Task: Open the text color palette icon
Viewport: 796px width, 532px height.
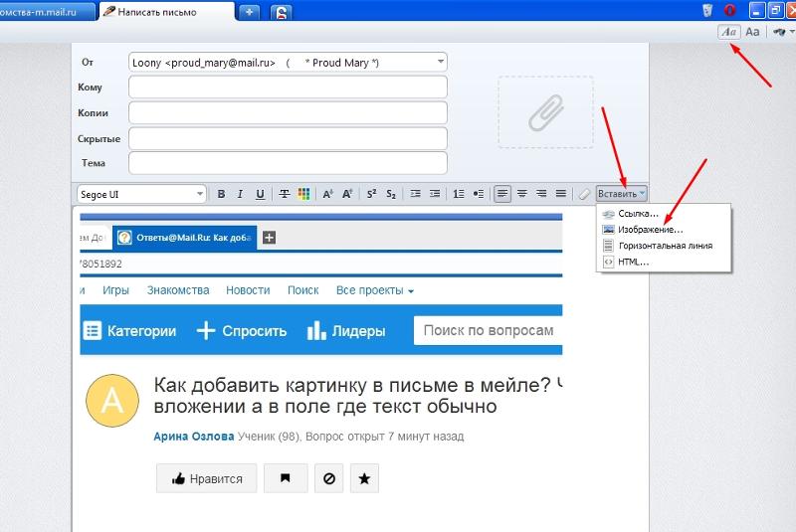Action: coord(303,194)
